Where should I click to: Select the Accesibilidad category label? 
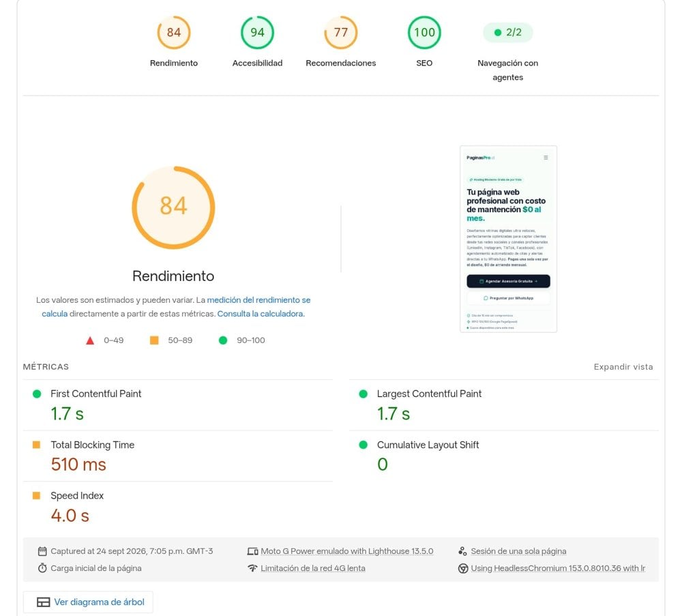[257, 63]
